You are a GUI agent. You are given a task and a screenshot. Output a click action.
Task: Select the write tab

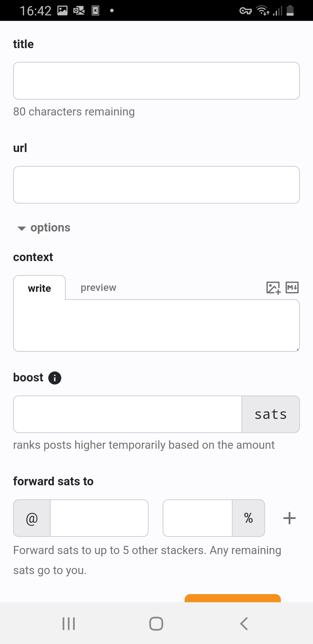[x=39, y=288]
